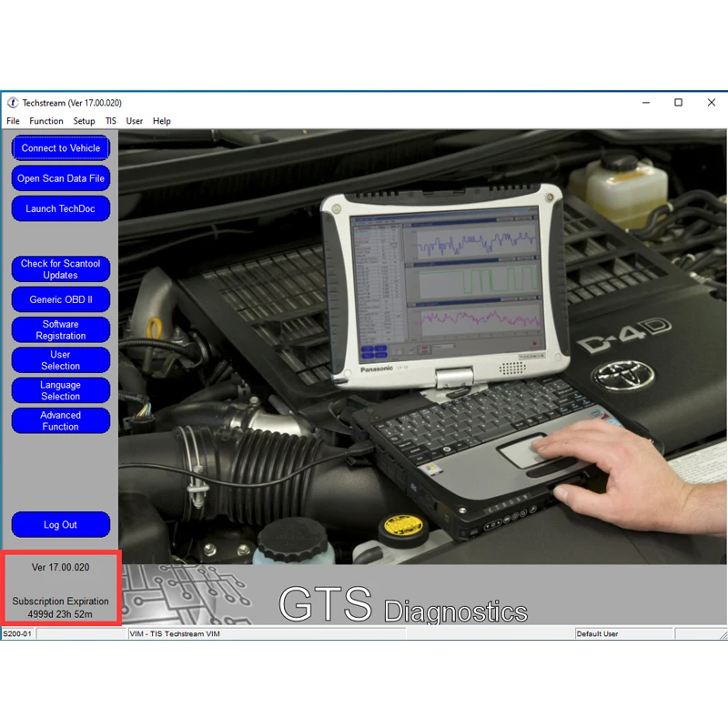The image size is (728, 728).
Task: Click the window resize grip corner
Action: point(723,634)
